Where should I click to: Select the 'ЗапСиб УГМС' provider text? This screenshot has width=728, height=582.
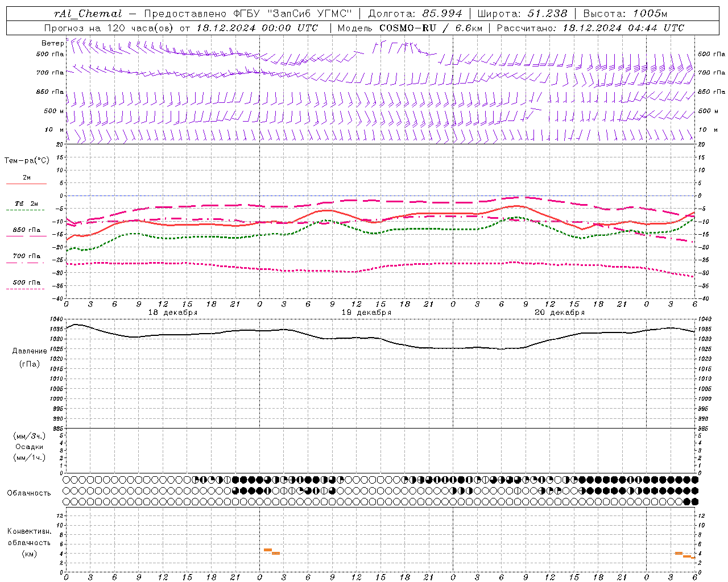[310, 14]
